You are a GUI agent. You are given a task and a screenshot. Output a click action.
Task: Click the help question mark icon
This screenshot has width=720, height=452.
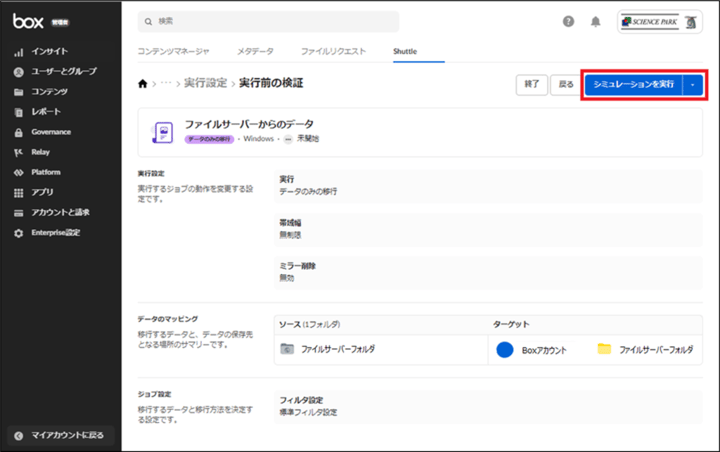pyautogui.click(x=569, y=21)
